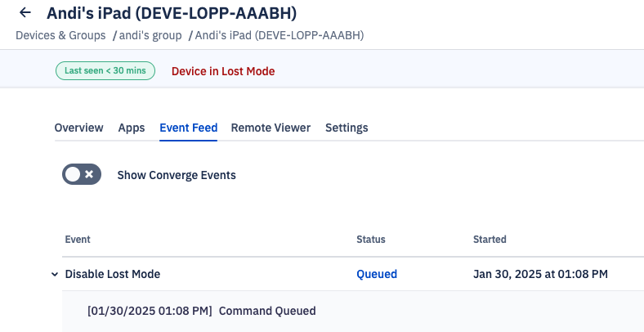The image size is (644, 332).
Task: Click the Status column header
Action: click(370, 240)
